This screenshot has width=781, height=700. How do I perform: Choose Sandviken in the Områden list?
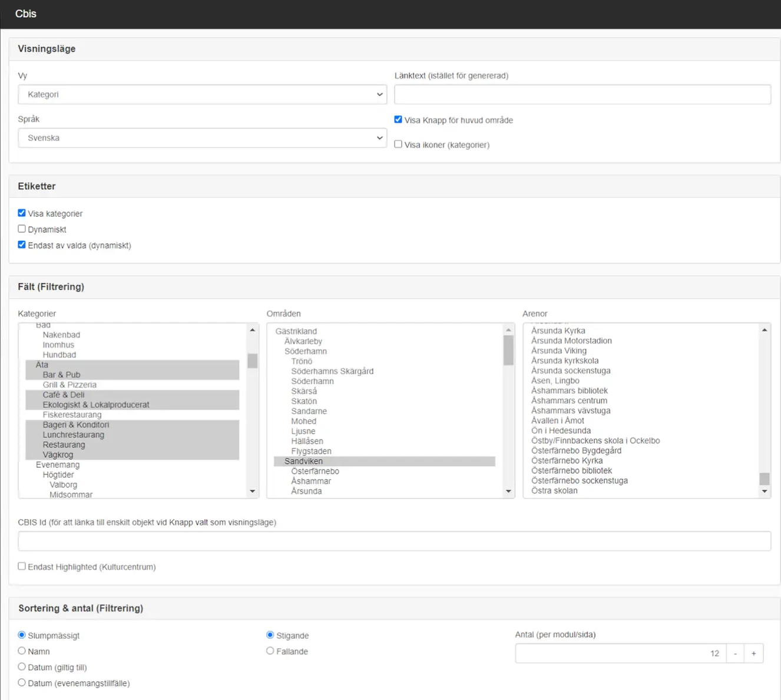[x=303, y=461]
